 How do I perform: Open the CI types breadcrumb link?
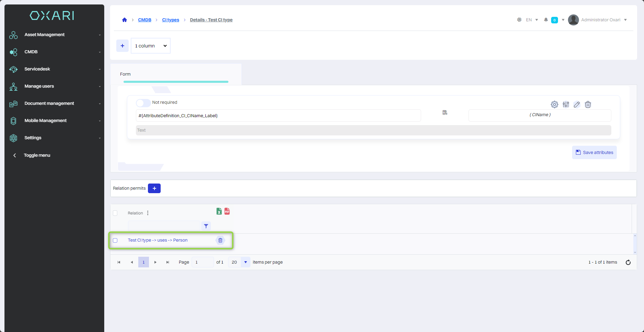[x=171, y=20]
